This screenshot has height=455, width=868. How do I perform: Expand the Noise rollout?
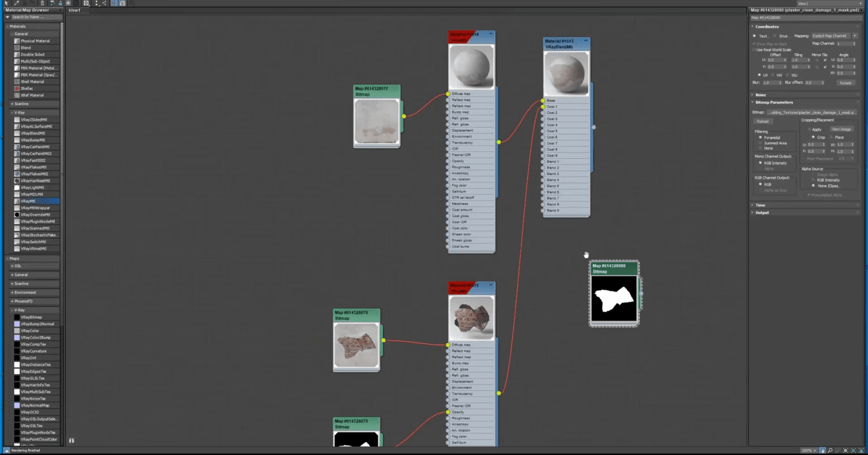point(761,95)
